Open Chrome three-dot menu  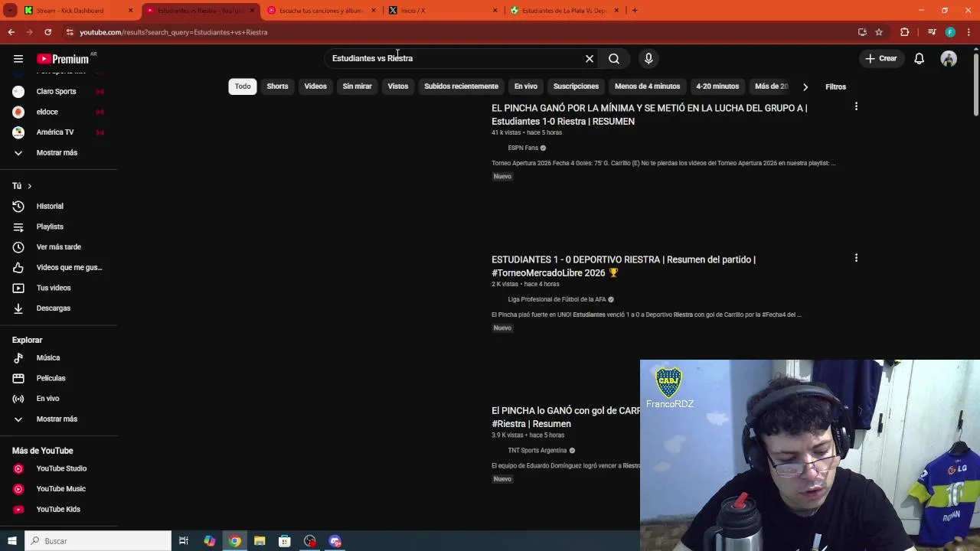[969, 32]
